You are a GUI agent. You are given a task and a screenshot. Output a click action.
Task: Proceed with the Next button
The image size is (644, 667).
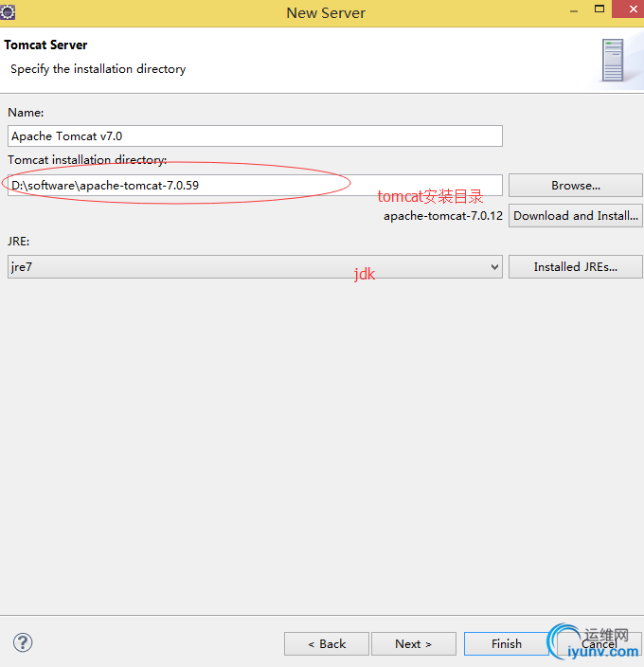click(x=414, y=644)
